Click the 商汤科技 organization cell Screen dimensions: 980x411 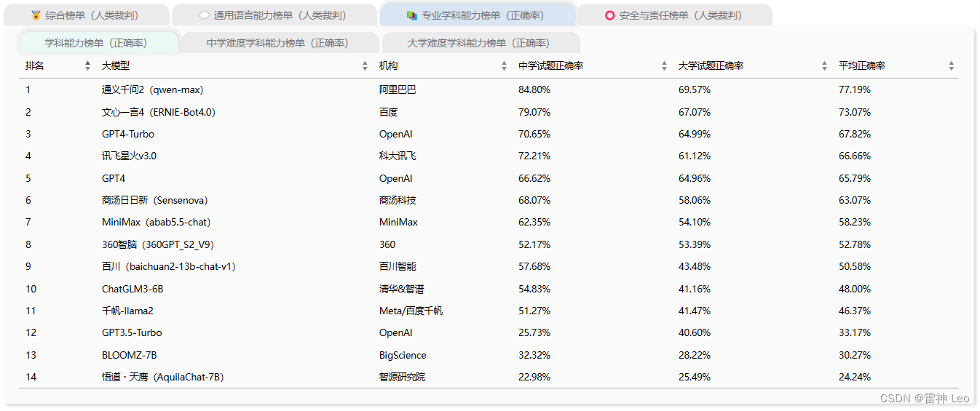coord(398,200)
